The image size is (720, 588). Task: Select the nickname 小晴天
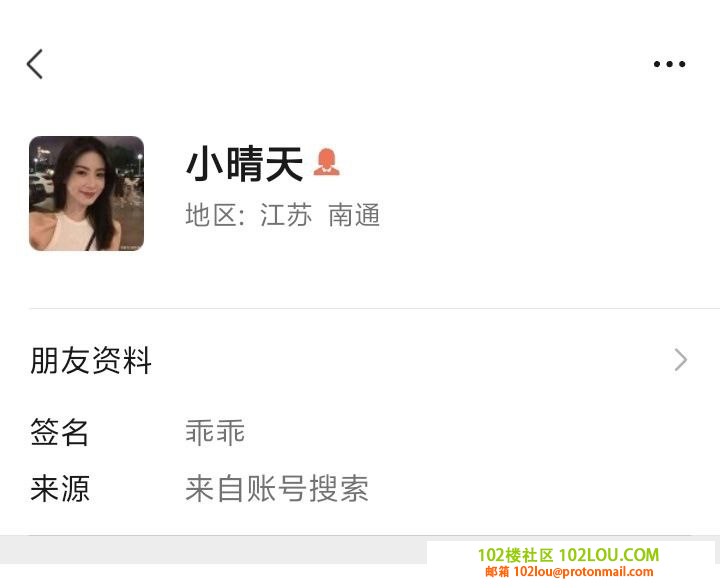(x=244, y=163)
